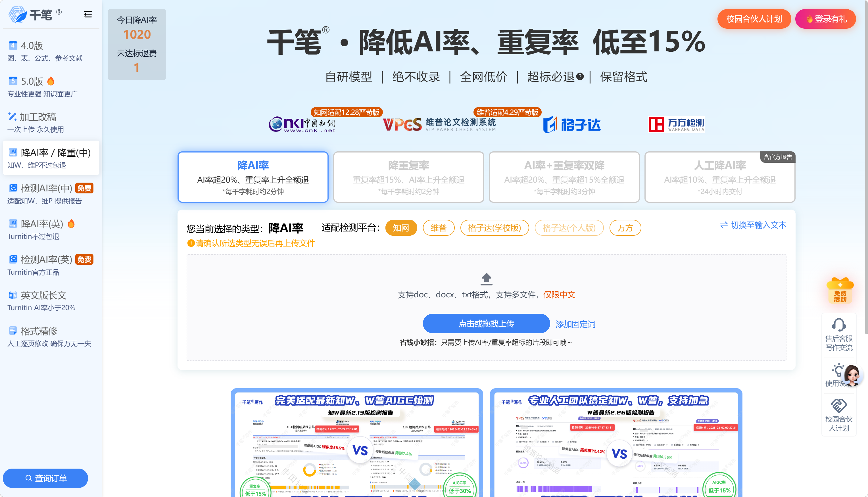The image size is (868, 497).
Task: Click the 今日降AI率 statistics card
Action: pyautogui.click(x=137, y=44)
